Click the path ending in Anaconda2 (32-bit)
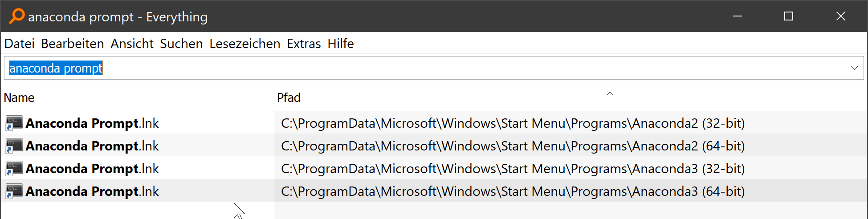The image size is (868, 219). (513, 123)
